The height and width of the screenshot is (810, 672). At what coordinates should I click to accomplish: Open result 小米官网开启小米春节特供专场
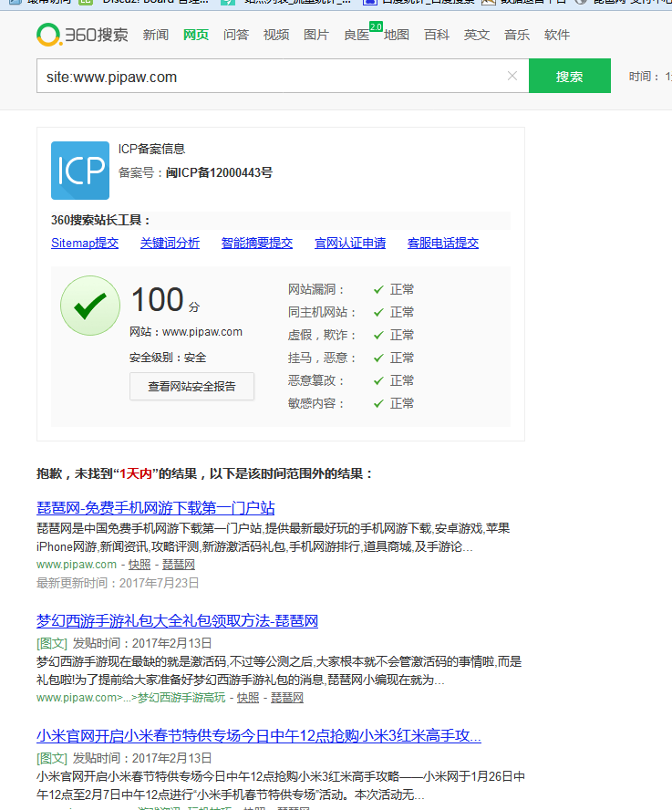[259, 735]
